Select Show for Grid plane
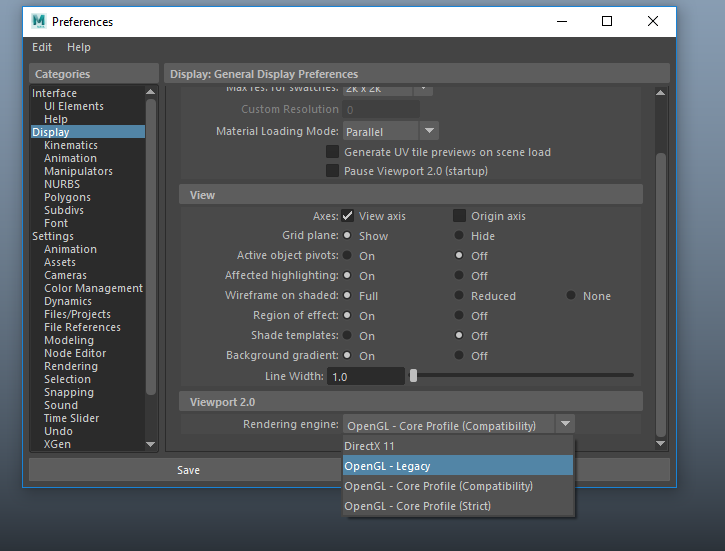725x551 pixels. pyautogui.click(x=347, y=235)
